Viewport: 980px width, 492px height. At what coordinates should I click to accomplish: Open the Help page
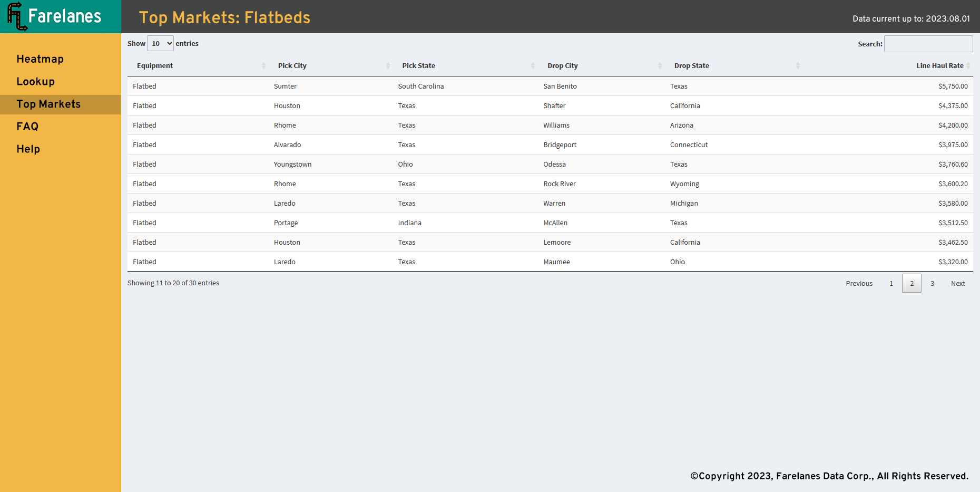point(28,149)
